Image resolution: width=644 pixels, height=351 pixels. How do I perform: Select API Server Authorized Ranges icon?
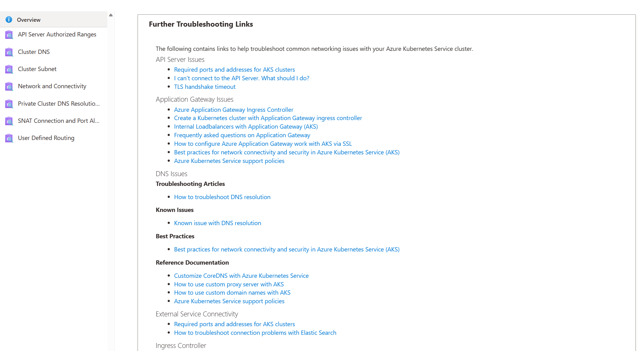[x=8, y=34]
